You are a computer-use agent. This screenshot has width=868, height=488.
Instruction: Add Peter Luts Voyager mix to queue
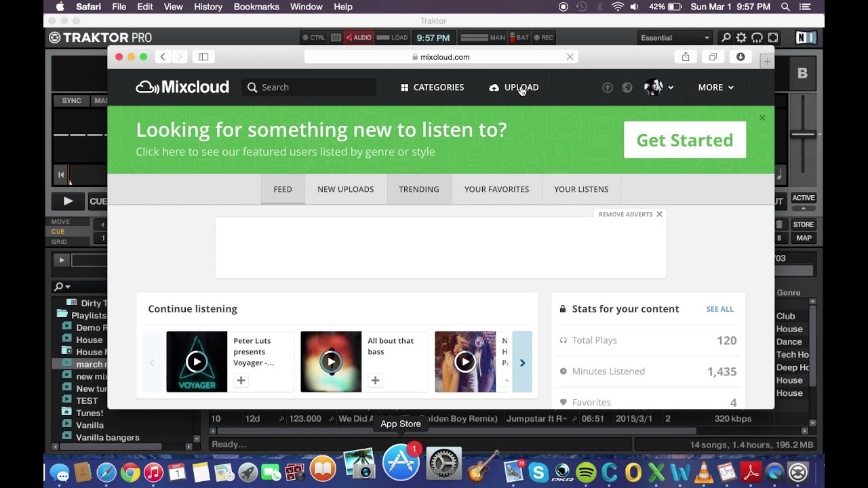[x=241, y=380]
